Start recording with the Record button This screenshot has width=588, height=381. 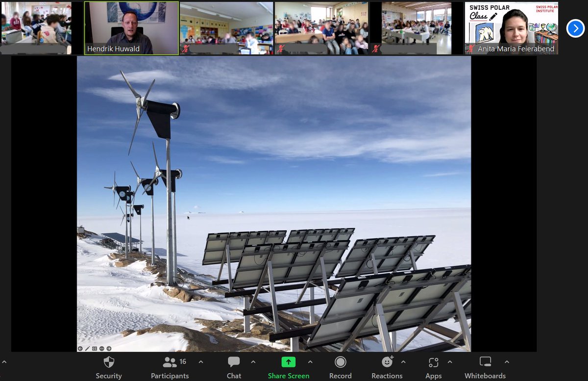[340, 368]
